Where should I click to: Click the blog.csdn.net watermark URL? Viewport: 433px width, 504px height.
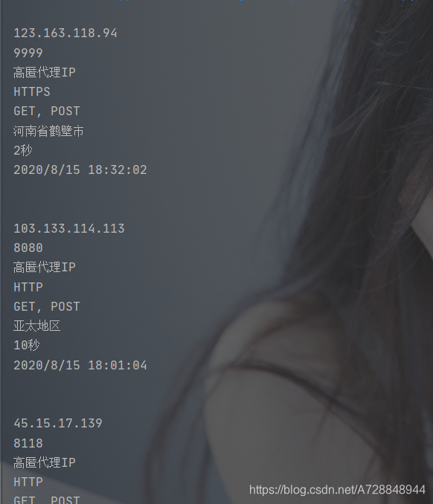pos(337,490)
